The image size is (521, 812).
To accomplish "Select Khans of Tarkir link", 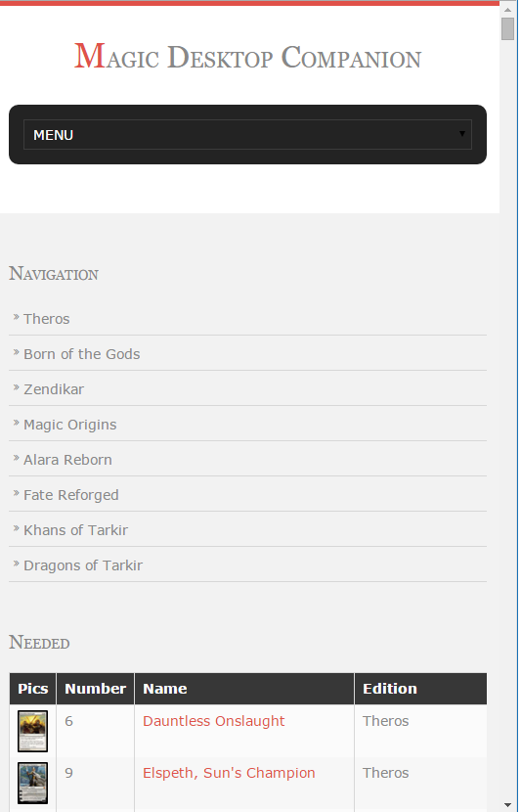I will (76, 531).
